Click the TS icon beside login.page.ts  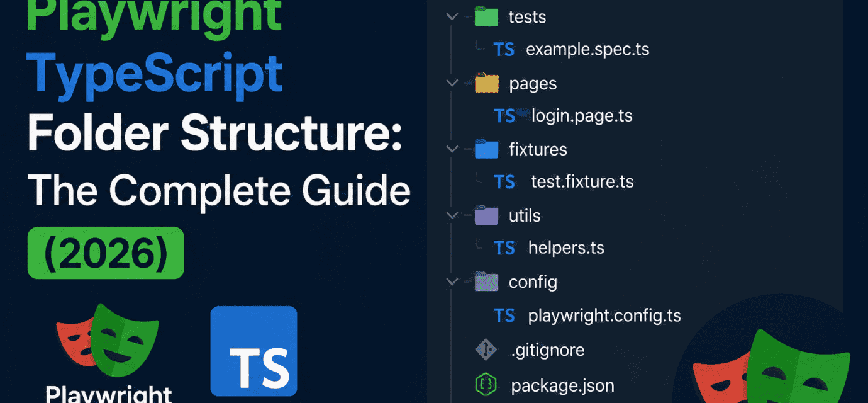[504, 116]
